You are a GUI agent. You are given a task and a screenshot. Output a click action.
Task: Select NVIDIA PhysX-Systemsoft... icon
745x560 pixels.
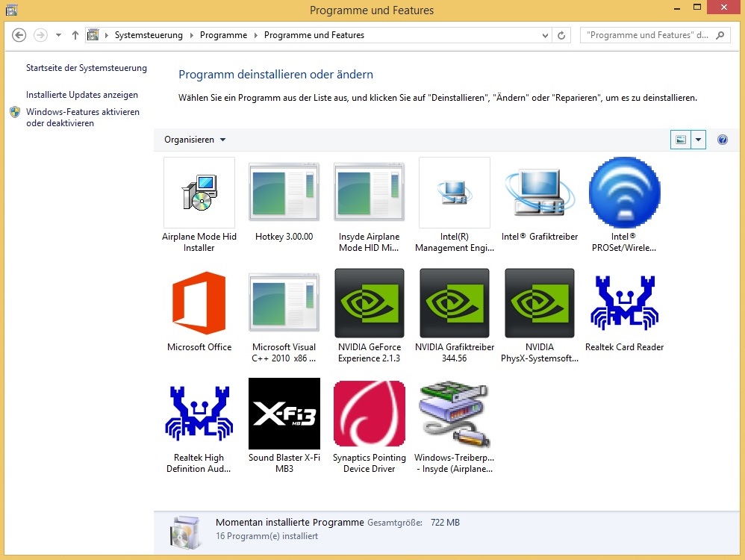pos(539,303)
